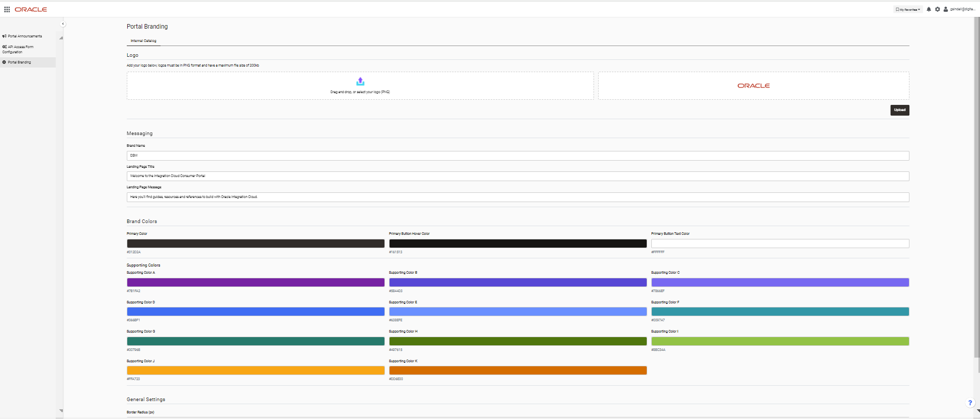The height and width of the screenshot is (419, 980).
Task: Select the Internal Catalog tab
Action: (144, 40)
